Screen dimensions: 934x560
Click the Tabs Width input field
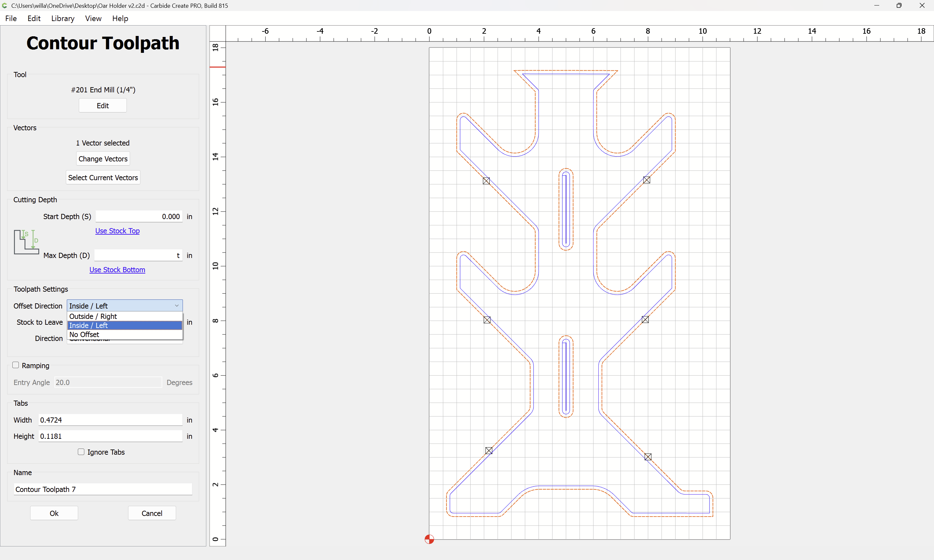(111, 420)
